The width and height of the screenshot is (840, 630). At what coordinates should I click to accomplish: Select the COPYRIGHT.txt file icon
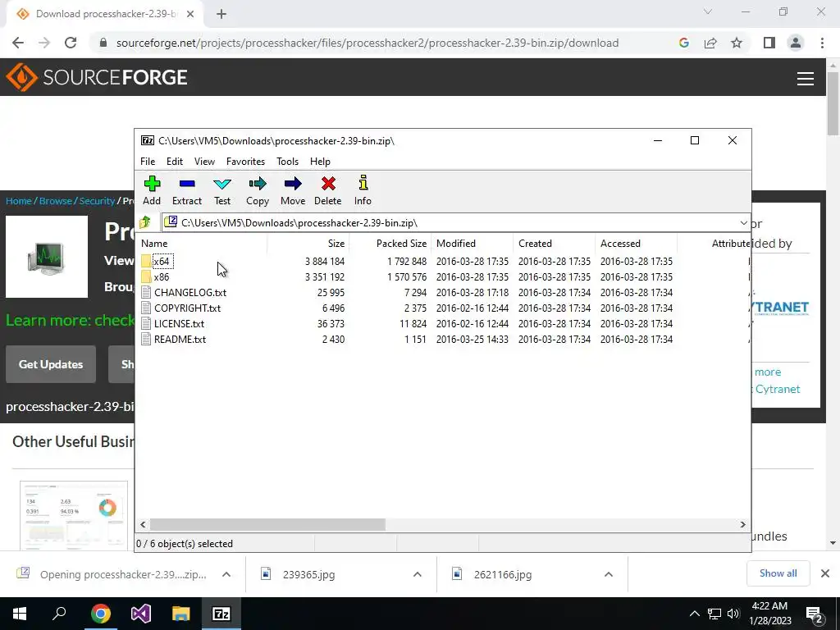coord(146,308)
